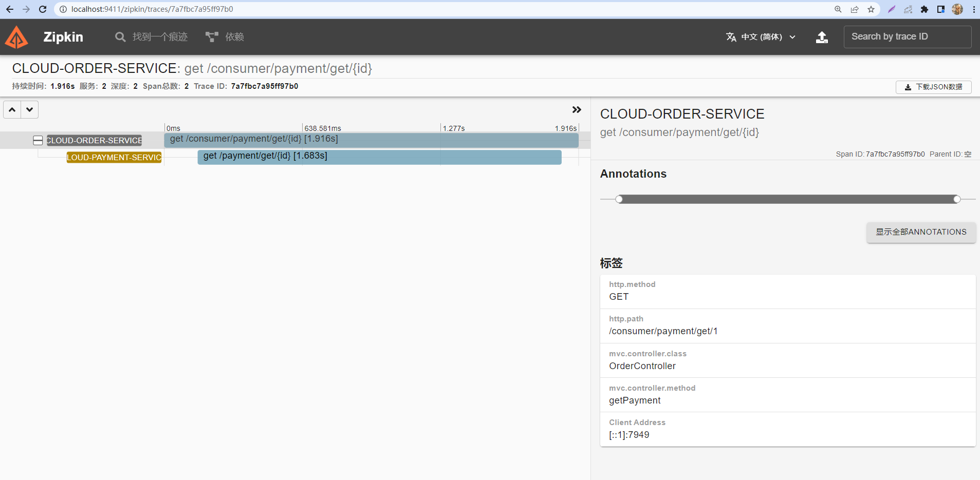Open the browser profile avatar
The height and width of the screenshot is (480, 980).
[x=957, y=9]
